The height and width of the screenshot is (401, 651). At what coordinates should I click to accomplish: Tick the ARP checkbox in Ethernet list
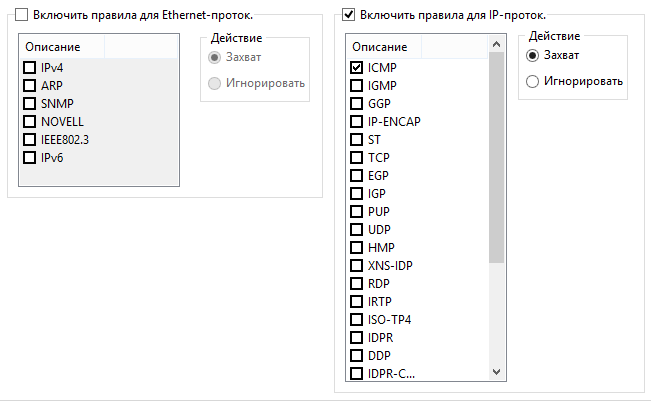pos(29,85)
